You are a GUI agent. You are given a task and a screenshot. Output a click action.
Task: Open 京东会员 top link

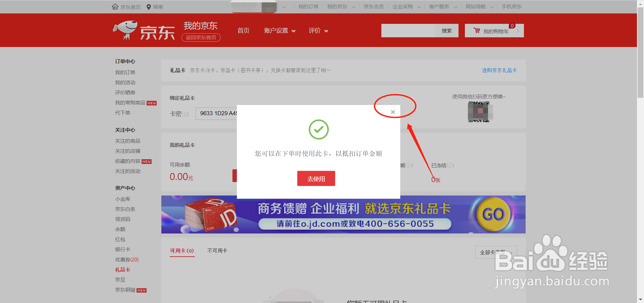374,7
